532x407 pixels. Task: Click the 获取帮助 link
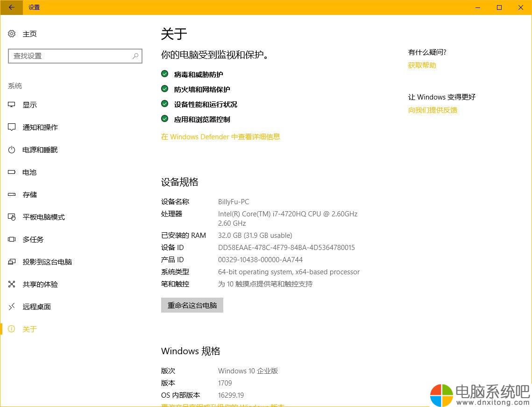(422, 65)
